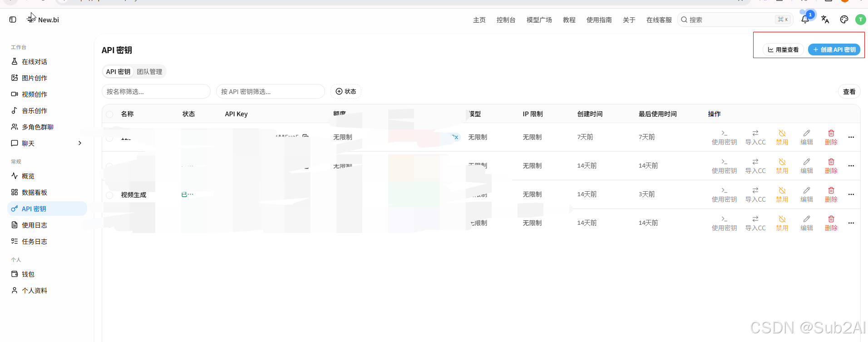Open 在线对话 in the sidebar

point(47,62)
